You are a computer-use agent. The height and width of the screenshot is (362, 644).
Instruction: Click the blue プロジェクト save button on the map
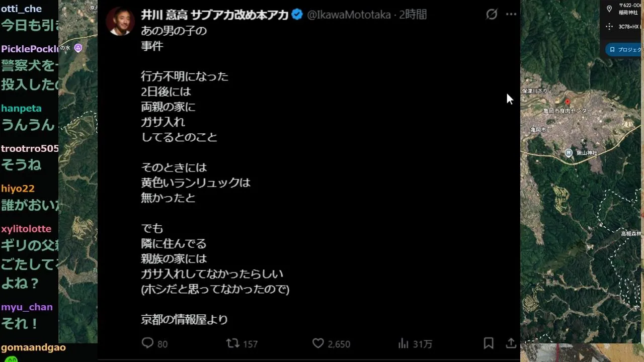point(624,49)
